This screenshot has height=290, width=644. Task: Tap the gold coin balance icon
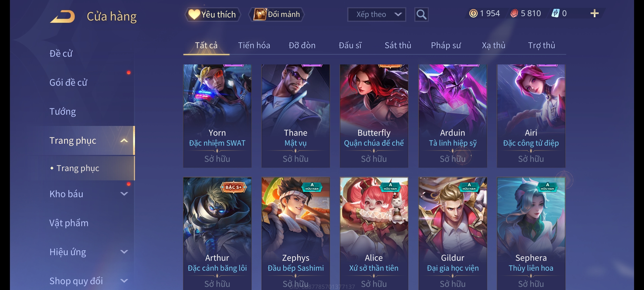point(473,13)
